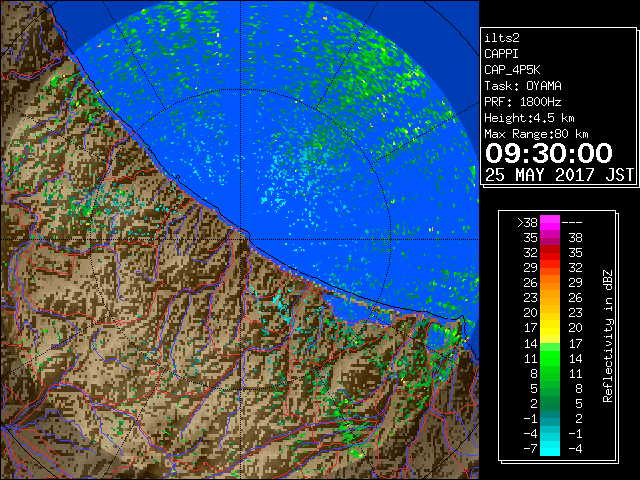The height and width of the screenshot is (480, 640).
Task: Click the bright green swatch for 11 to 14 dBZ
Action: click(x=550, y=358)
